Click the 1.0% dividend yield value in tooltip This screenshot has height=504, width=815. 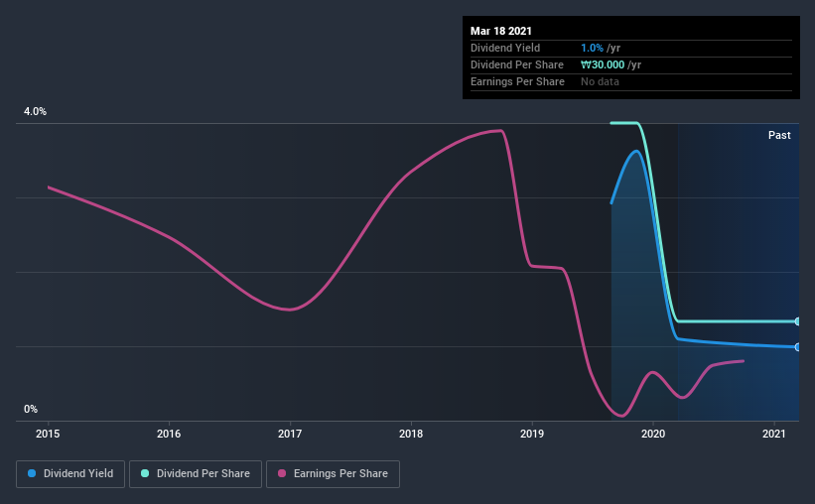[x=592, y=48]
